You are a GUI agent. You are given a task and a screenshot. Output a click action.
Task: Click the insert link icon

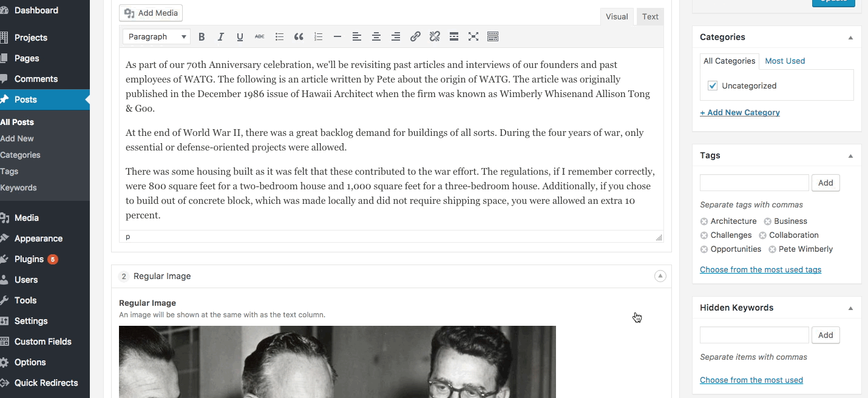coord(415,37)
